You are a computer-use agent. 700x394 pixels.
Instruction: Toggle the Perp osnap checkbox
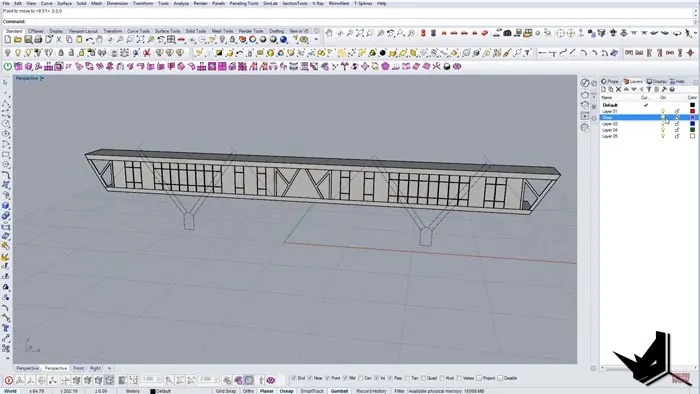click(x=390, y=378)
